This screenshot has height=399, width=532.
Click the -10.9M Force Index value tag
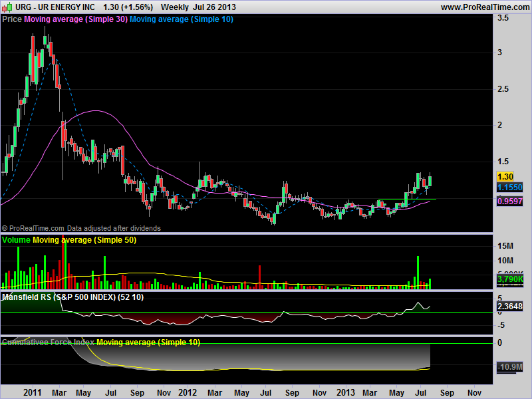click(509, 367)
